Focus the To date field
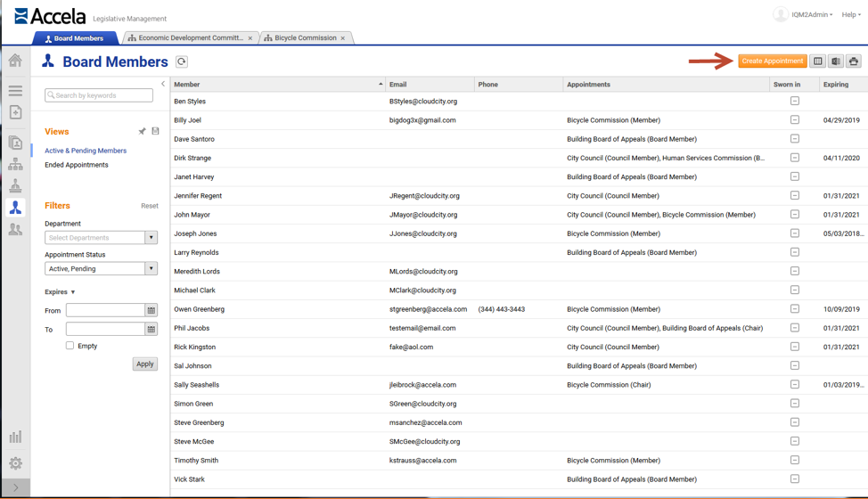Screen dimensions: 868x499 (x=105, y=329)
